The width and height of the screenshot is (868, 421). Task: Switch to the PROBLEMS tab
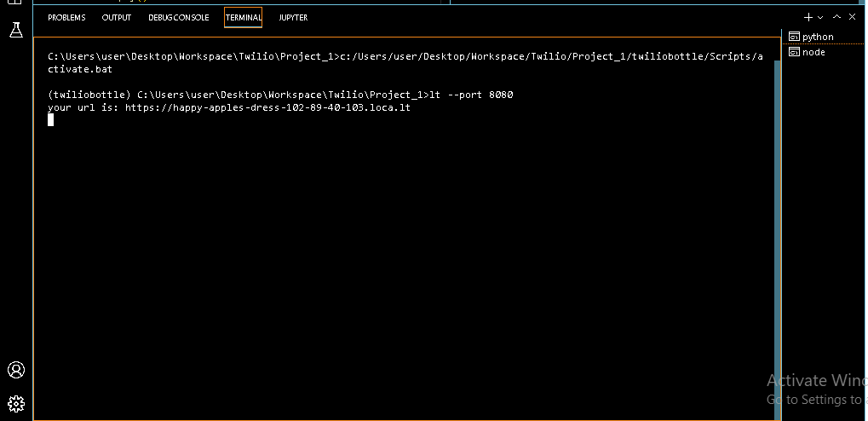[66, 18]
